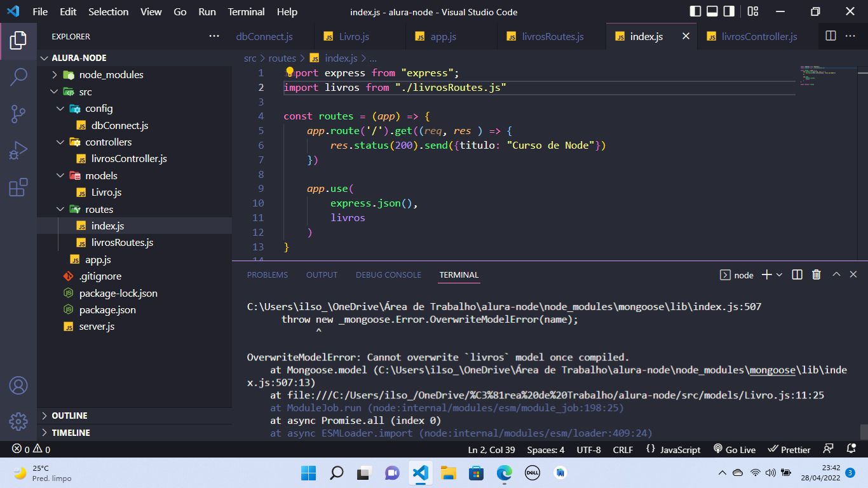Open the Accounts menu icon
868x488 pixels.
pyautogui.click(x=18, y=385)
